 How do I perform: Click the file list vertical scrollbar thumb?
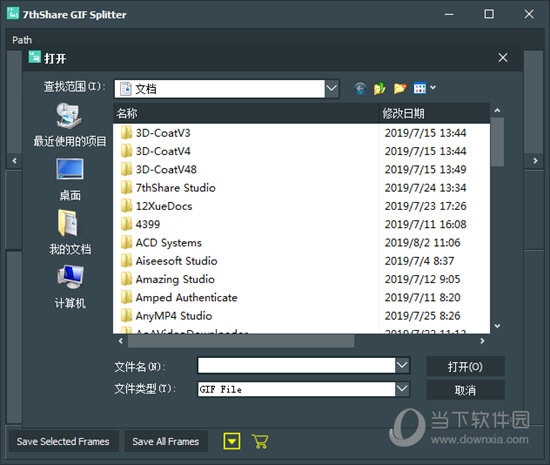(x=497, y=142)
